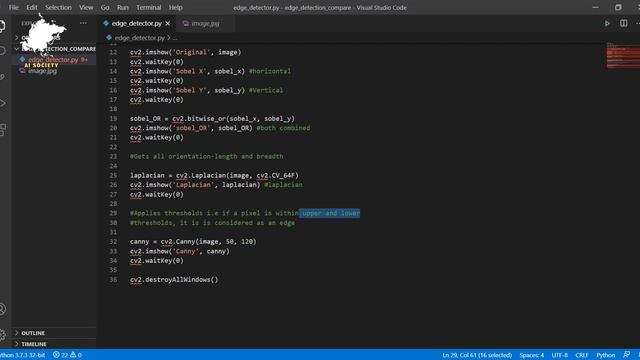Open the File menu

[13, 7]
